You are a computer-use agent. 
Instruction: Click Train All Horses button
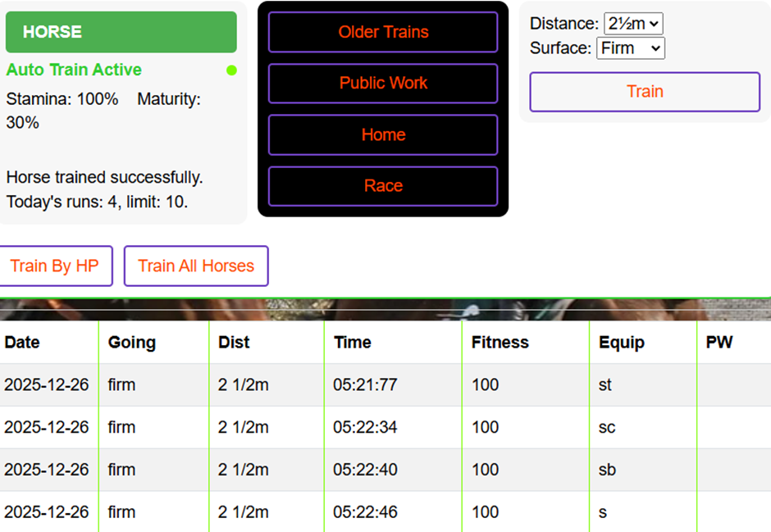[196, 266]
